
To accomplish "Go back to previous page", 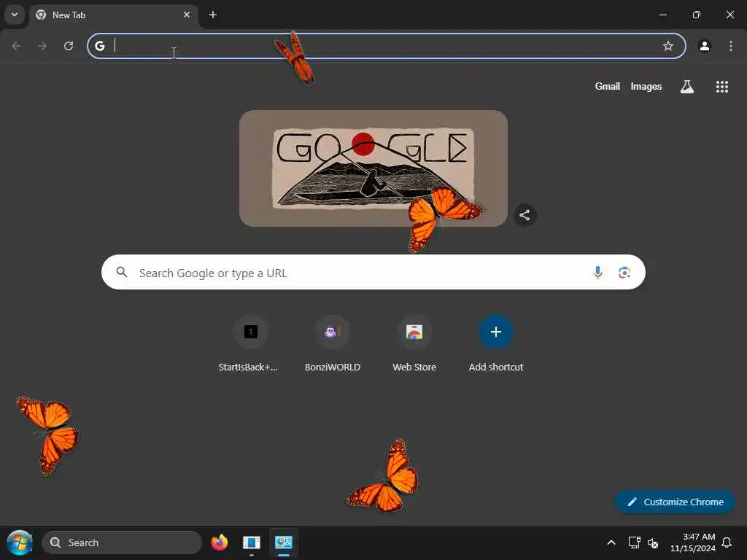I will (x=16, y=46).
